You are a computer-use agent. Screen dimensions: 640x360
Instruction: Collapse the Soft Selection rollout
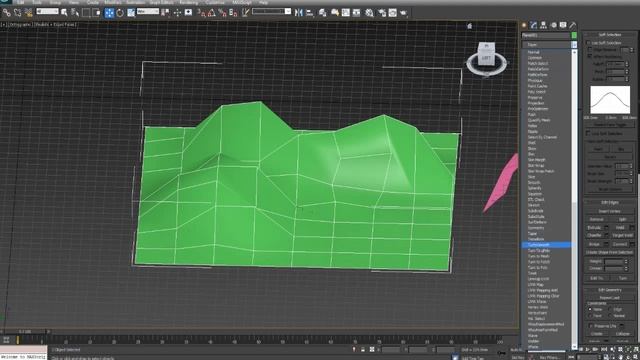[x=610, y=35]
